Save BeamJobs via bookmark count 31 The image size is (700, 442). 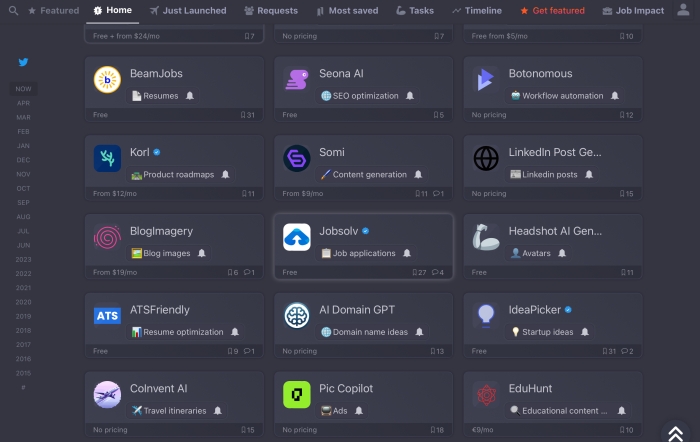tap(247, 115)
